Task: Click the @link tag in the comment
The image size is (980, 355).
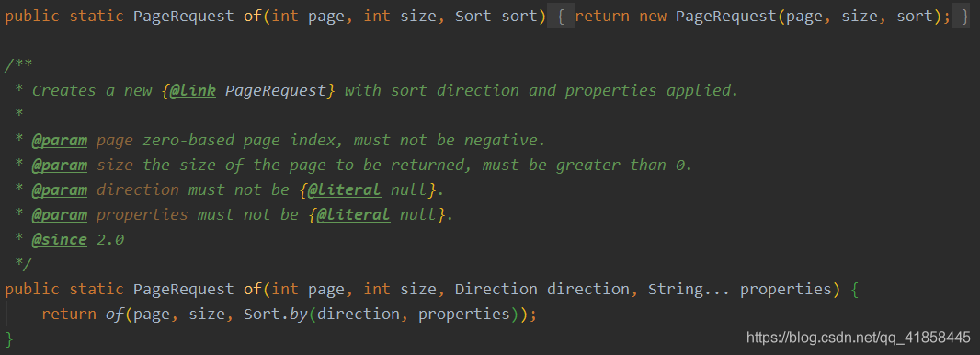Action: click(x=192, y=91)
